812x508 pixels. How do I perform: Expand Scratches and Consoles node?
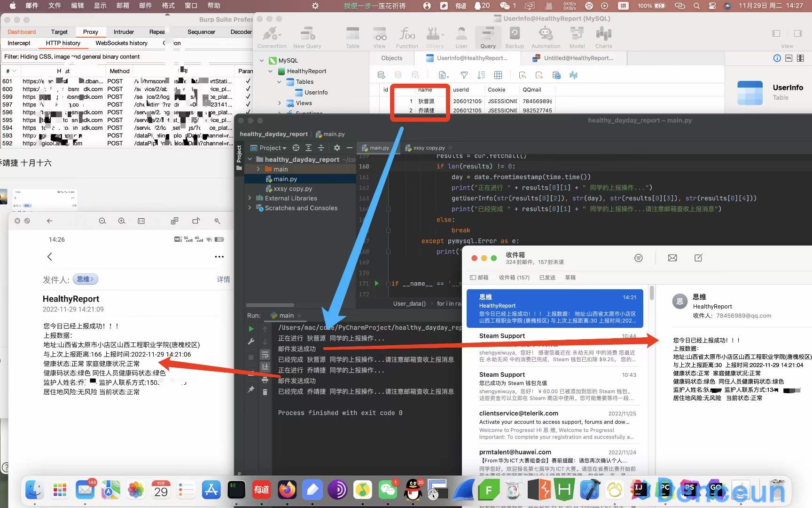[250, 208]
